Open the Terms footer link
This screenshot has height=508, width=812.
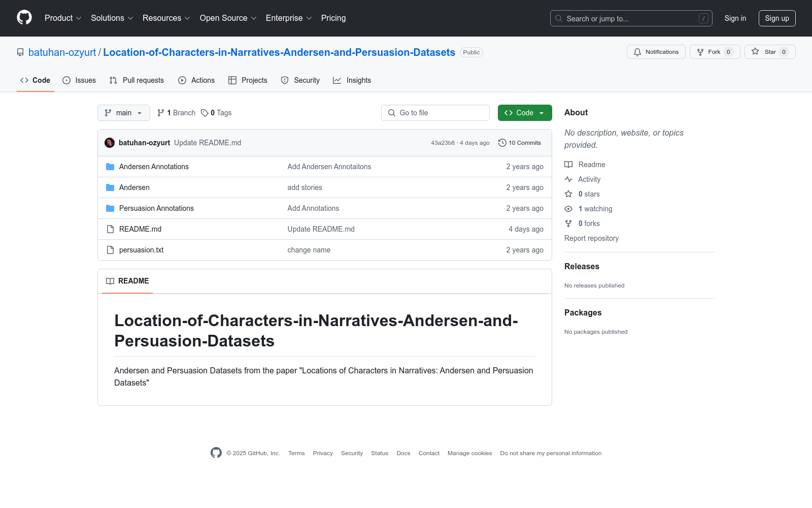click(x=296, y=453)
